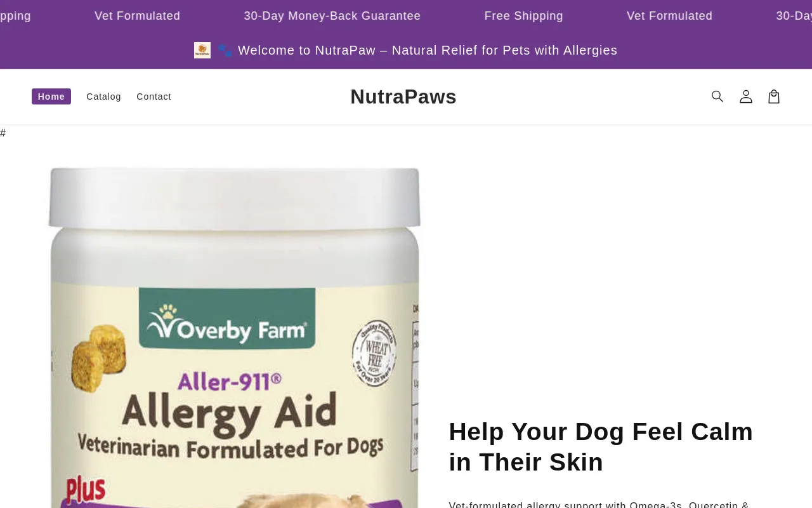Click the NutraPaws store title

(403, 97)
